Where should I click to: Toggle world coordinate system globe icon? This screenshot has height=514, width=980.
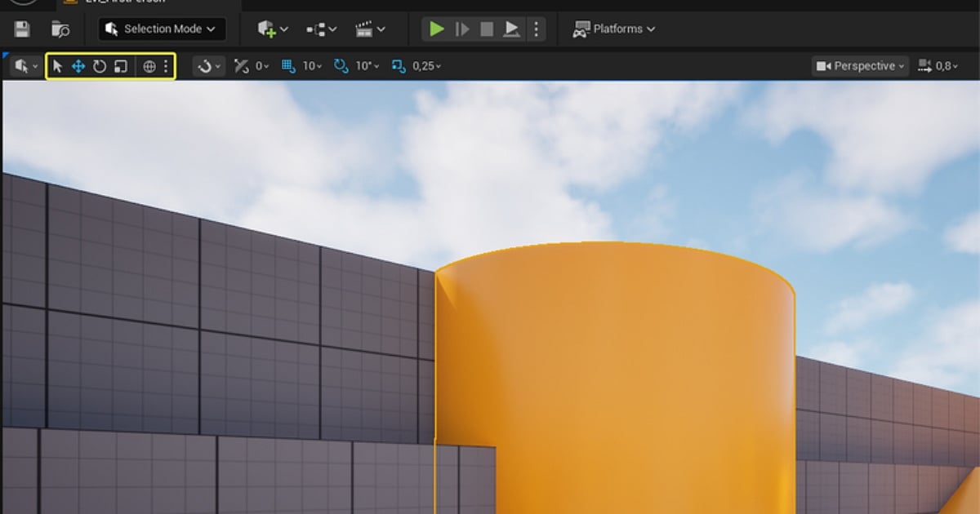point(149,66)
